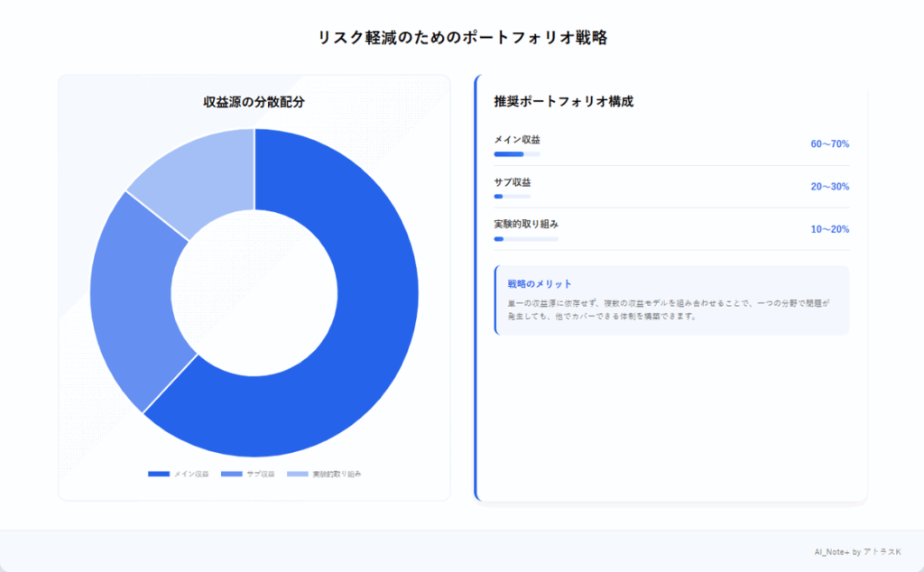924x572 pixels.
Task: Click the 10〜20% value
Action: tap(830, 229)
